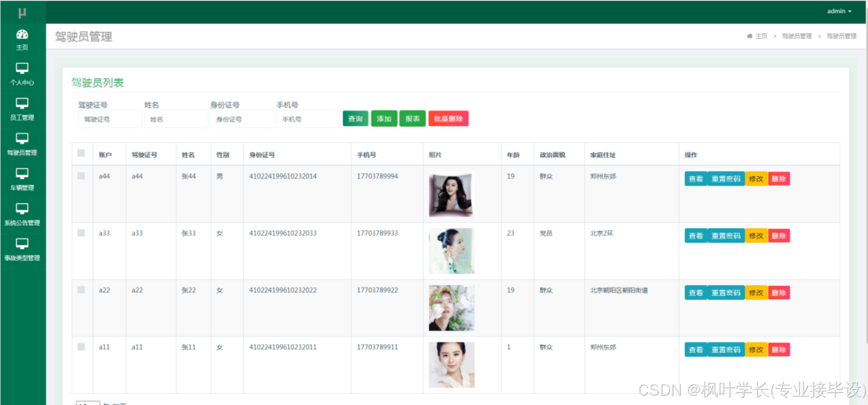Click the 批量删除 batch delete button
This screenshot has height=405, width=868.
click(x=448, y=119)
